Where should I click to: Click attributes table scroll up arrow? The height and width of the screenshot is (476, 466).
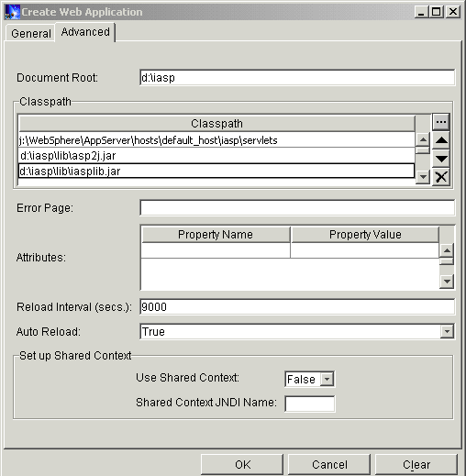(x=447, y=250)
